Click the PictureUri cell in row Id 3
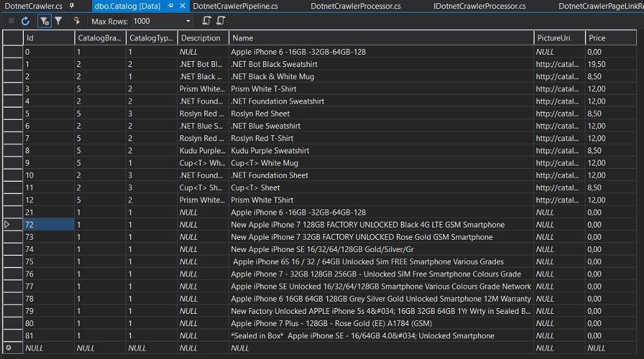 [560, 89]
